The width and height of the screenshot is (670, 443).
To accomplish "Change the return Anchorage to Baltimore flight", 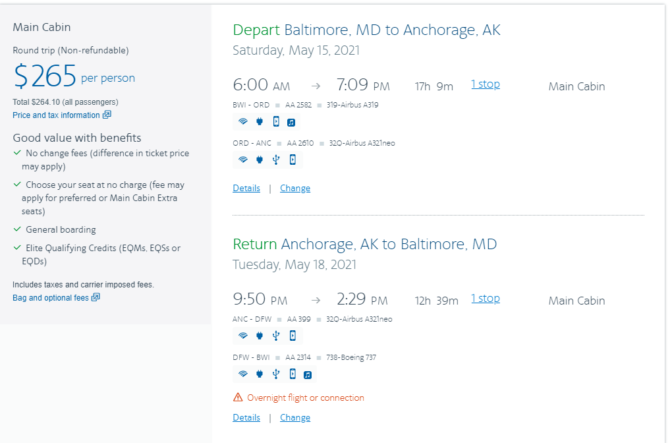I will point(295,418).
